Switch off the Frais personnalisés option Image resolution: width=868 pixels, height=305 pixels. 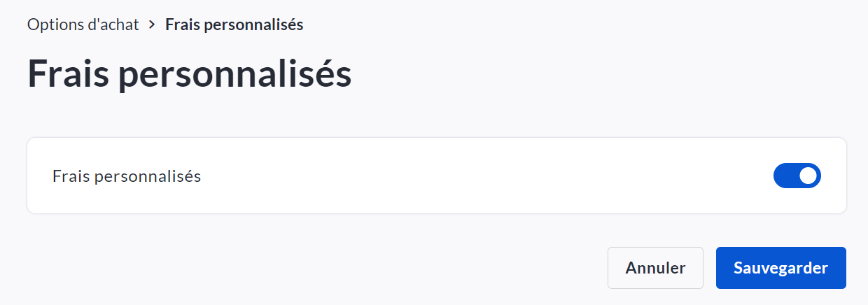[x=797, y=176]
